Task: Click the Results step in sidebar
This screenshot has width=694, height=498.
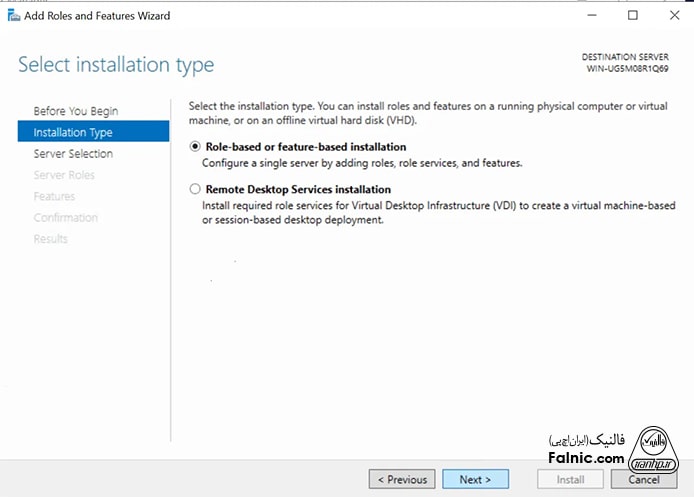Action: [x=51, y=238]
